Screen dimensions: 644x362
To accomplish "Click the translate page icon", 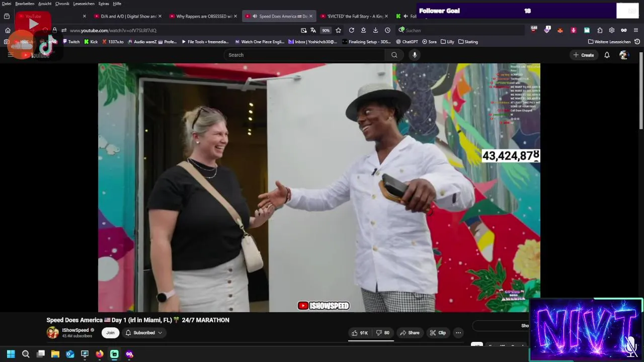I will (x=313, y=30).
